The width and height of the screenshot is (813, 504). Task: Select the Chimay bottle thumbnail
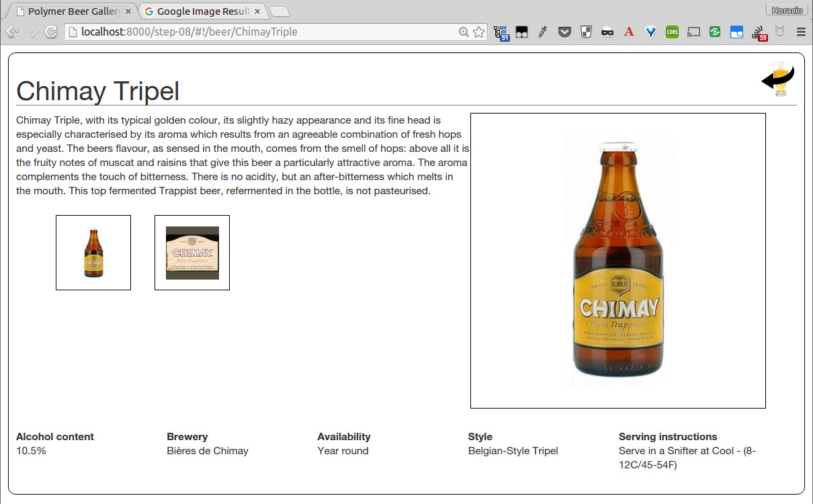[x=93, y=253]
